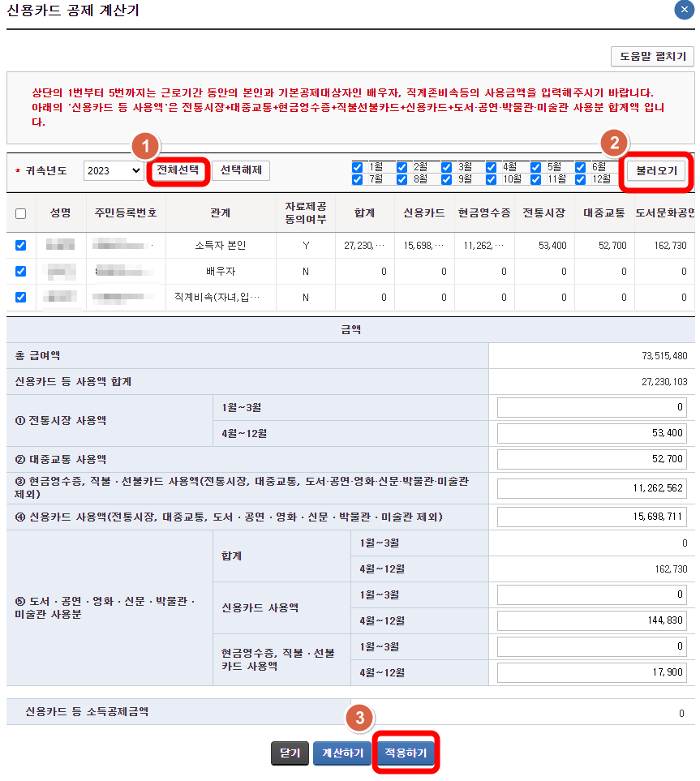Image resolution: width=700 pixels, height=781 pixels.
Task: Click the dialog close X icon
Action: pyautogui.click(x=685, y=11)
